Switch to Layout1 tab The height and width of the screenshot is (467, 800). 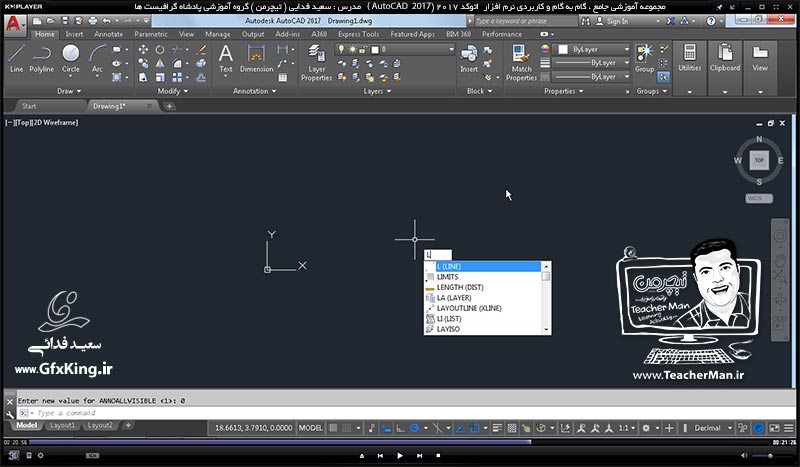(x=63, y=425)
